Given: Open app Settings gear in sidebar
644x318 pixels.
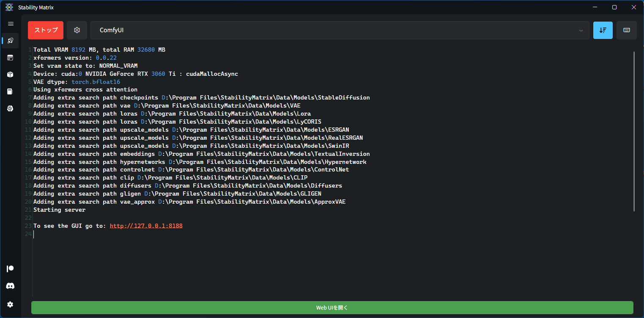Looking at the screenshot, I should point(11,304).
